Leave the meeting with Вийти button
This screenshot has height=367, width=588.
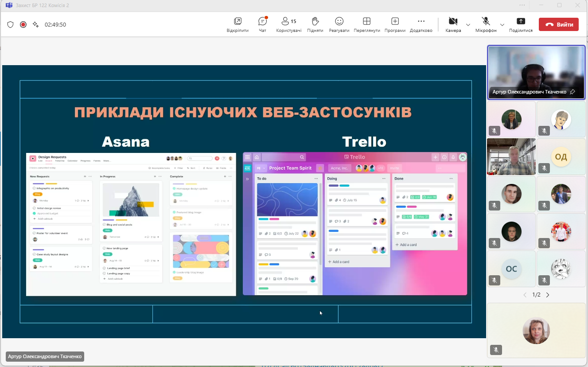pos(558,25)
